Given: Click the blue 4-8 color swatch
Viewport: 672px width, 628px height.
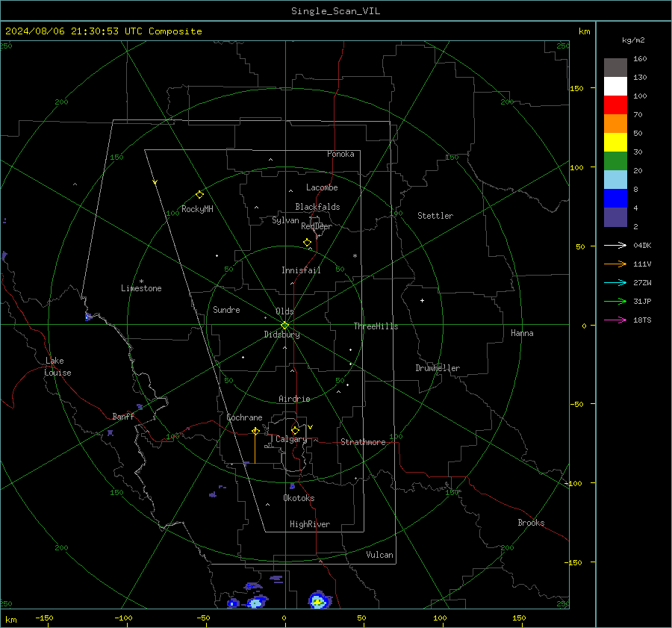Looking at the screenshot, I should pyautogui.click(x=615, y=198).
